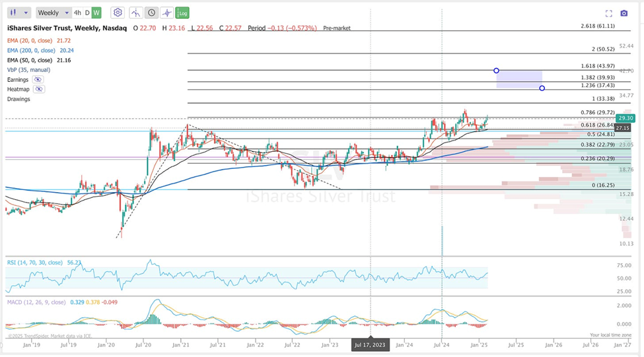The height and width of the screenshot is (357, 644).
Task: Click the 1 (33.38) Fibonacci level label
Action: point(603,98)
